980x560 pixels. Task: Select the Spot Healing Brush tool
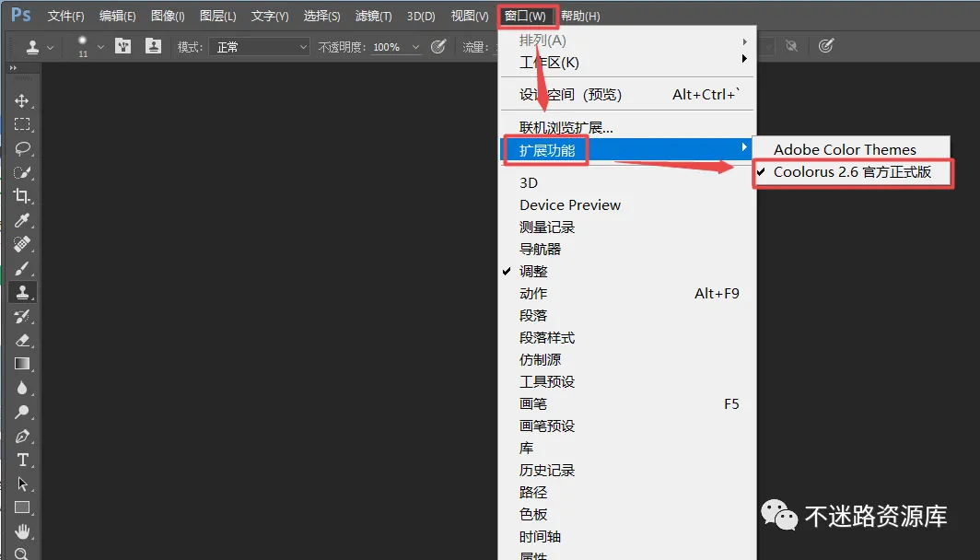pos(22,244)
